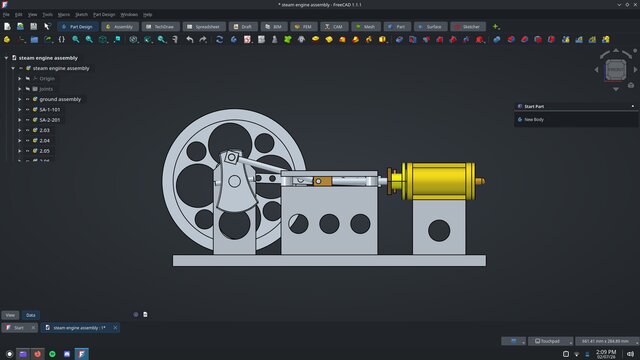Switch to the Assembly workbench tab
This screenshot has height=360, width=640.
[x=120, y=27]
